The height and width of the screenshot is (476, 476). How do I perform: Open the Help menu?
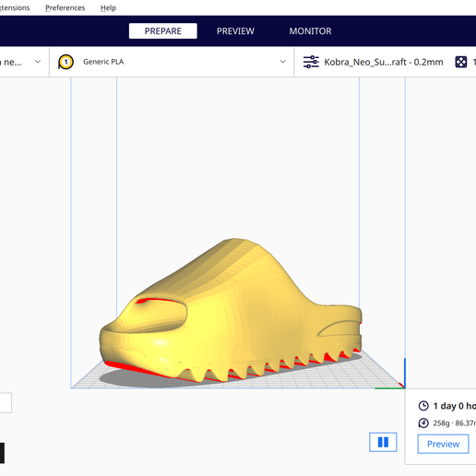point(108,7)
